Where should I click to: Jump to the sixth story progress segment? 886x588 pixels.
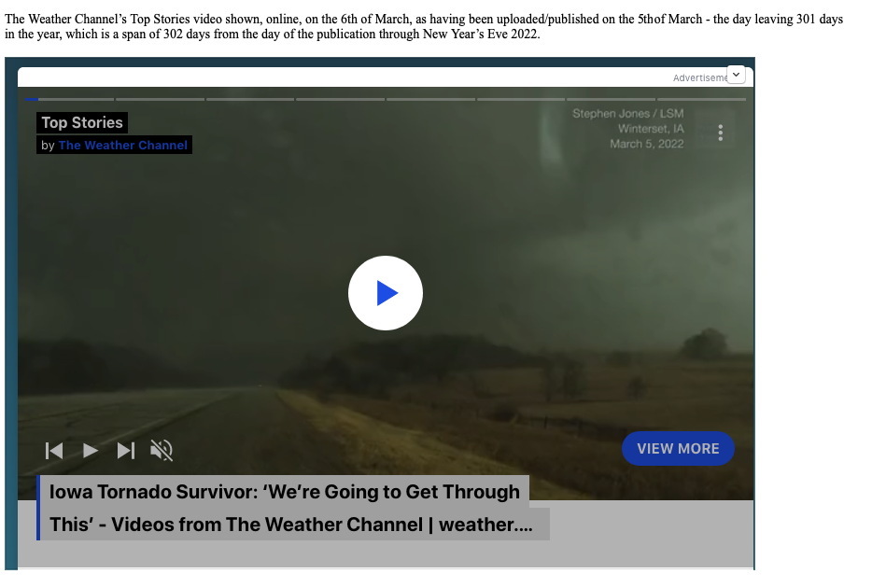pos(521,99)
